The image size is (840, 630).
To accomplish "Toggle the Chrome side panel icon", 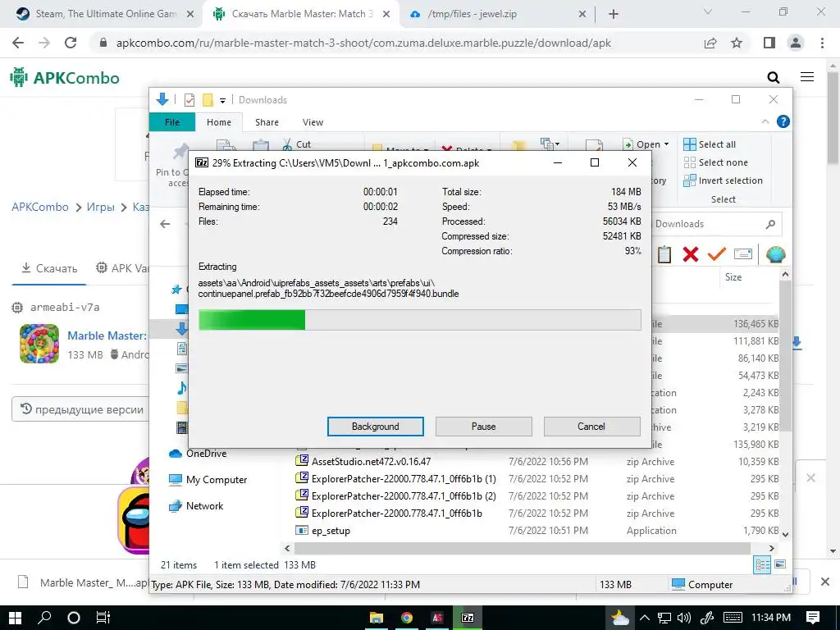I will pos(769,43).
